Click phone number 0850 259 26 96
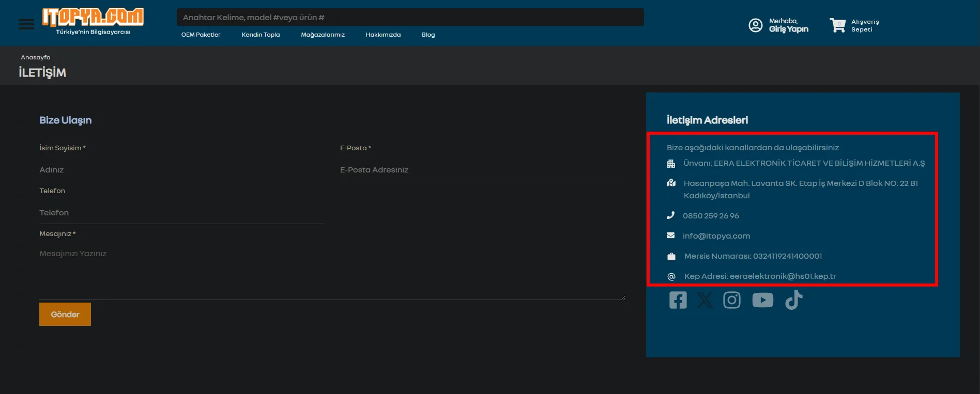 pos(711,215)
